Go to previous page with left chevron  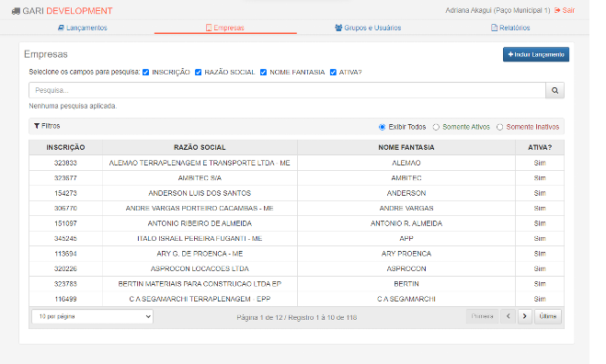[x=509, y=316]
